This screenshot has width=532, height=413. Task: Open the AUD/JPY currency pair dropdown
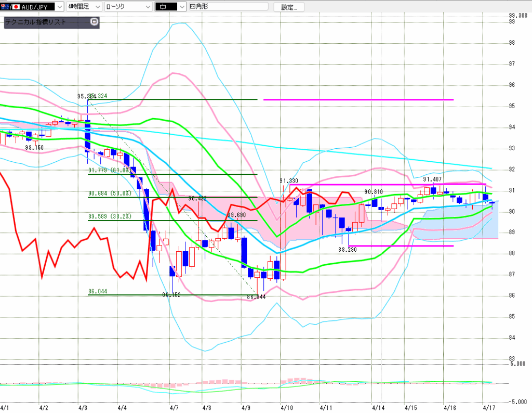click(x=32, y=6)
